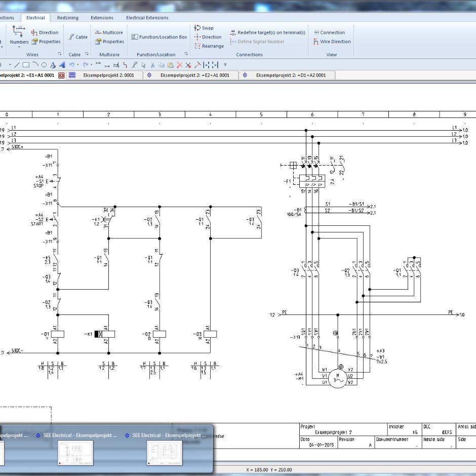Select the text tool (A)
476x476 pixels.
[x=53, y=65]
